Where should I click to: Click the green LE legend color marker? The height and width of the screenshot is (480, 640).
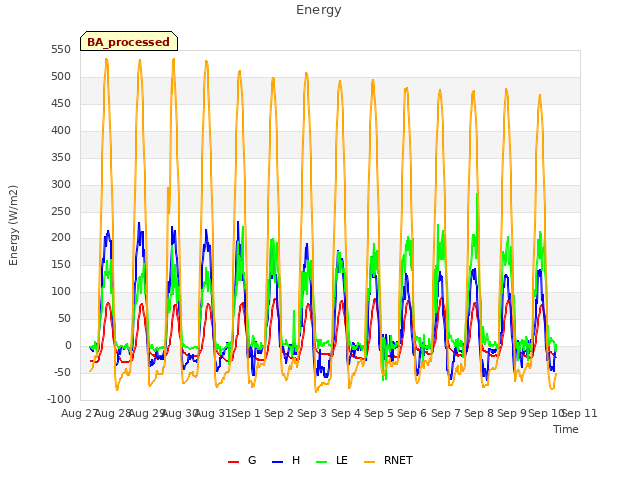(x=322, y=462)
